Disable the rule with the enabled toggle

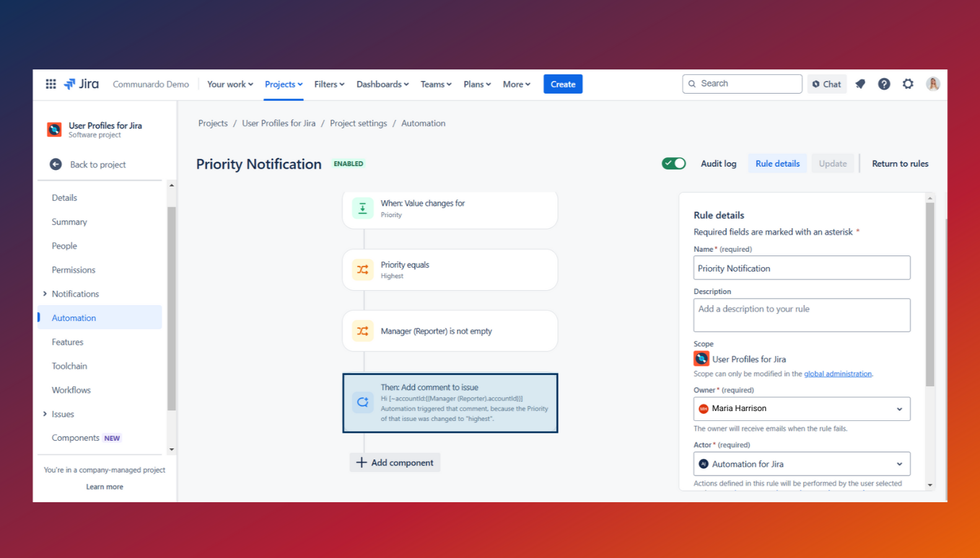coord(674,164)
